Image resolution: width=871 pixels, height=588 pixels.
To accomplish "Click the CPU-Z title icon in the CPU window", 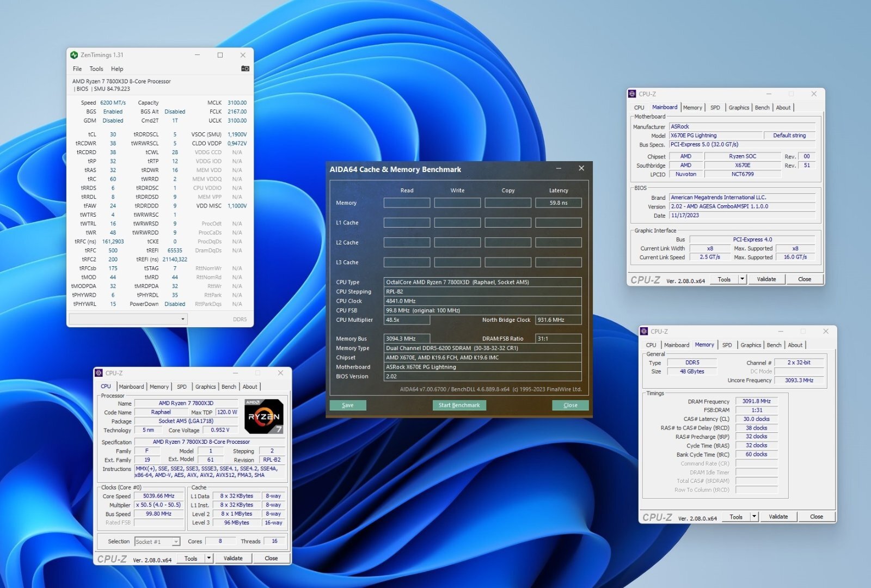I will [x=99, y=373].
